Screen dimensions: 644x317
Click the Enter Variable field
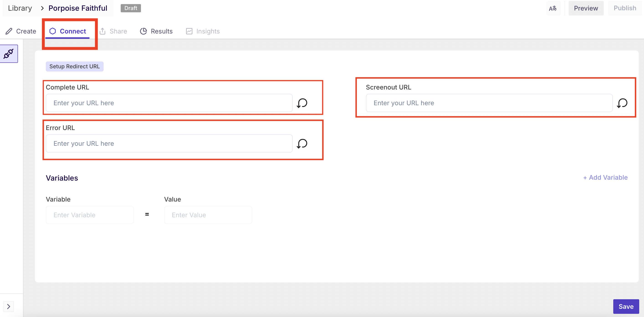(89, 215)
